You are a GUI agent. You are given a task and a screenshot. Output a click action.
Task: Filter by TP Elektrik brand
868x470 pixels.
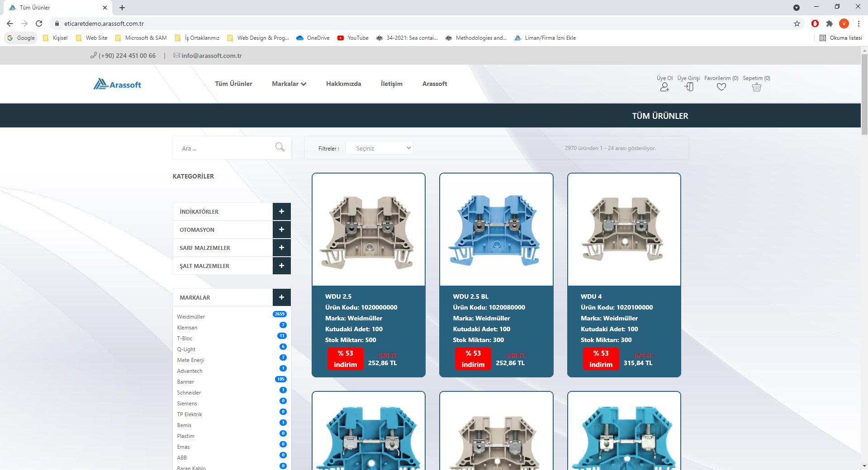[190, 414]
